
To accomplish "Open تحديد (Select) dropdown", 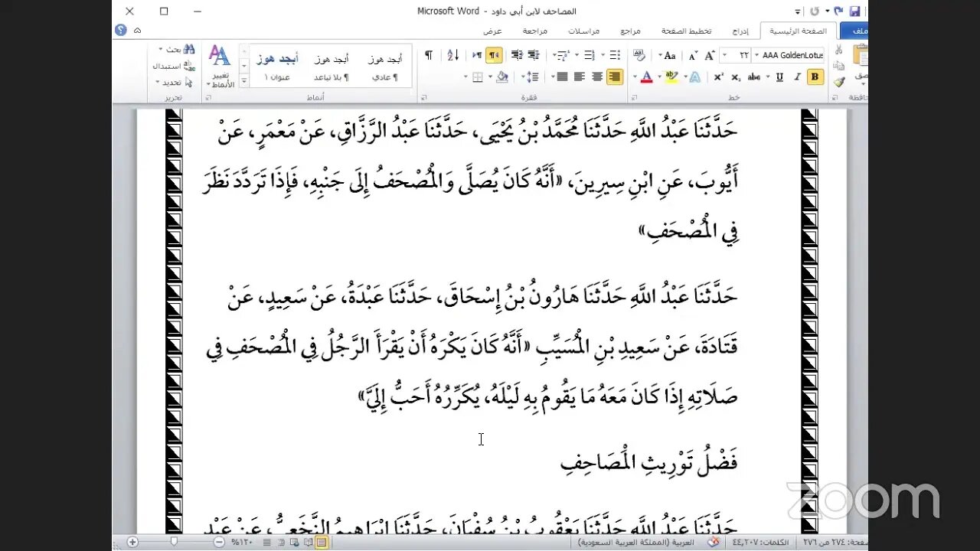I will [174, 82].
